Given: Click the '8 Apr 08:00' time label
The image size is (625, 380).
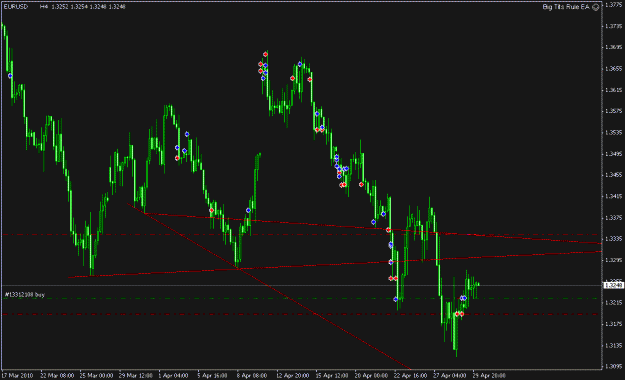Looking at the screenshot, I should click(252, 376).
